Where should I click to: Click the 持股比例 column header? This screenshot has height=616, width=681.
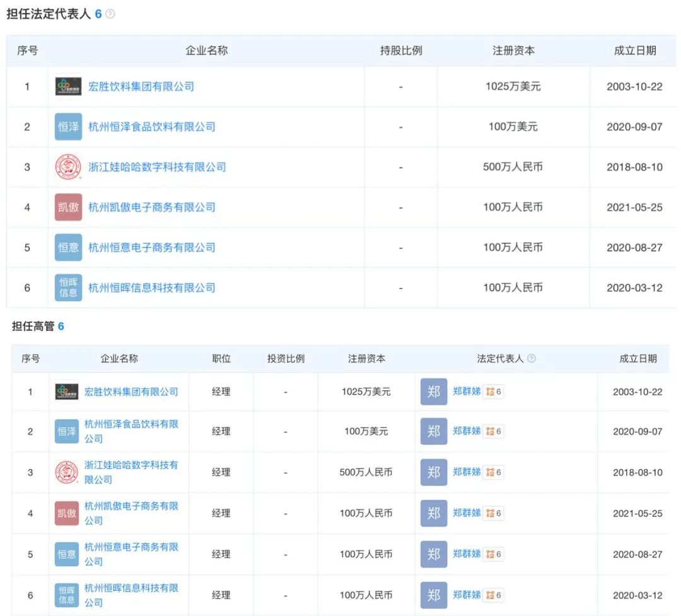point(401,51)
